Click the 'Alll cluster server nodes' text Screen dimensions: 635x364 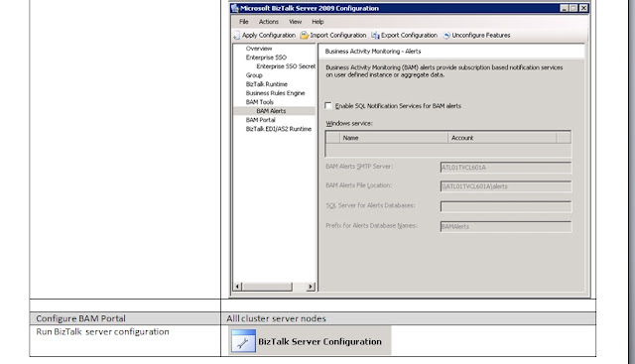[x=276, y=318]
